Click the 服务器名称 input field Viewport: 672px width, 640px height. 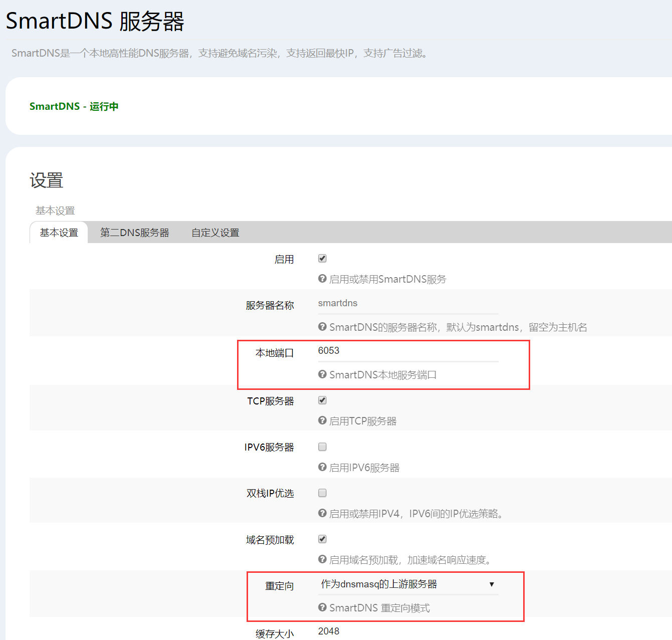(x=408, y=304)
